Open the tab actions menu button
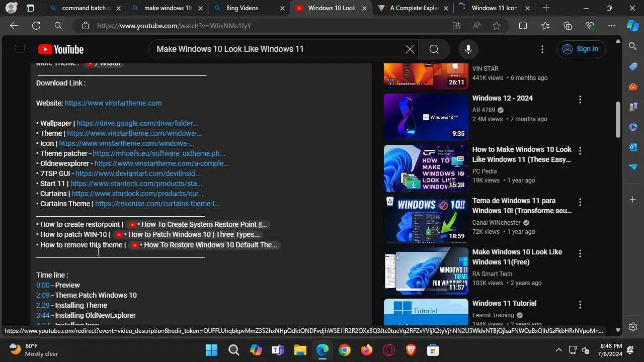 (30, 8)
